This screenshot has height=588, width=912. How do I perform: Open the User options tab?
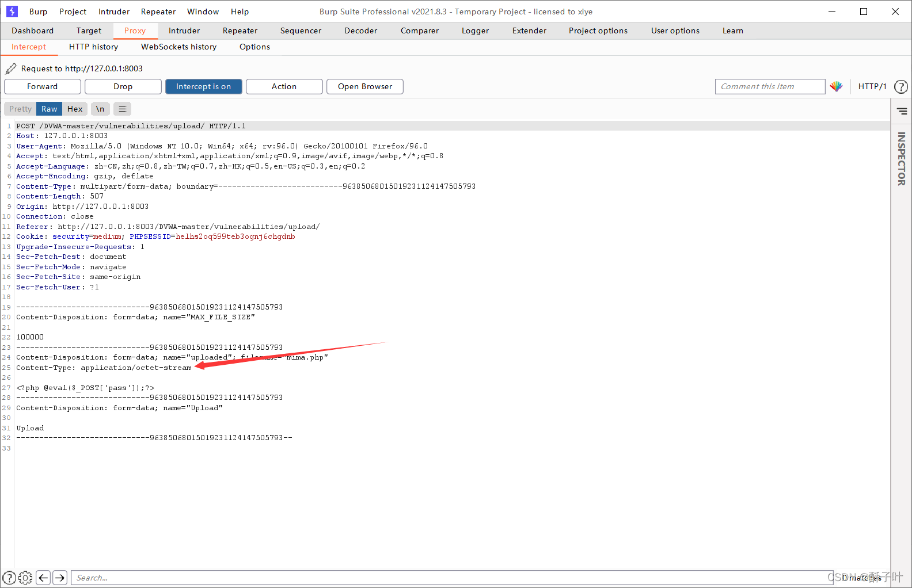coord(675,30)
